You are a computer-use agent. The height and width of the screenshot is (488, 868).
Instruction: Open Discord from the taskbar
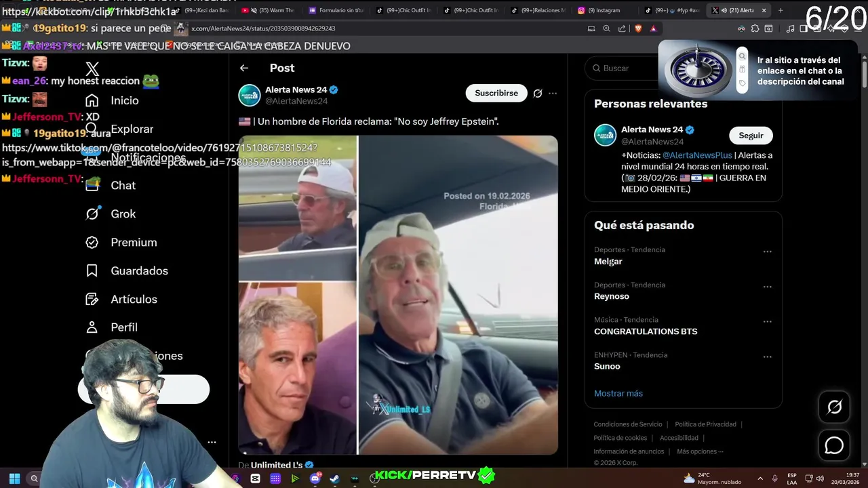[x=315, y=479]
